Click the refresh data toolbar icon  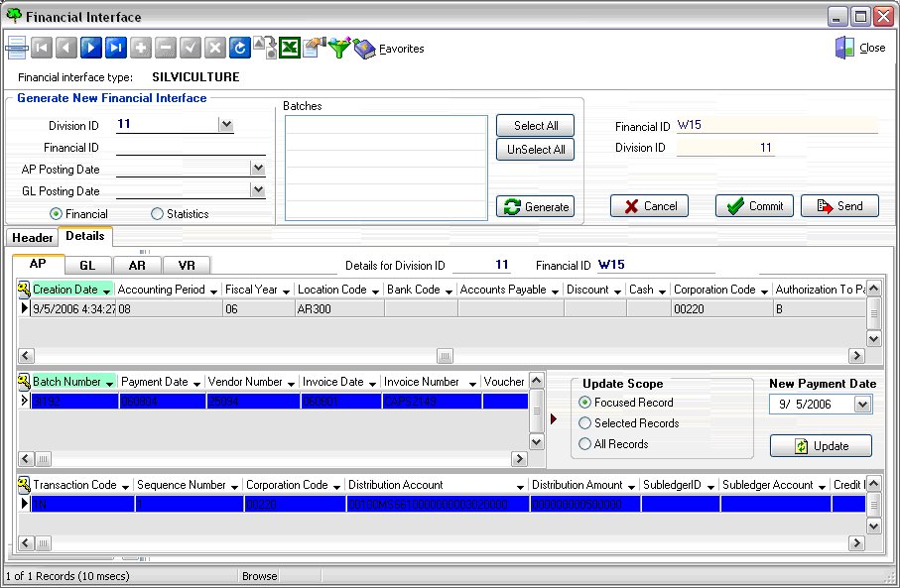[239, 47]
